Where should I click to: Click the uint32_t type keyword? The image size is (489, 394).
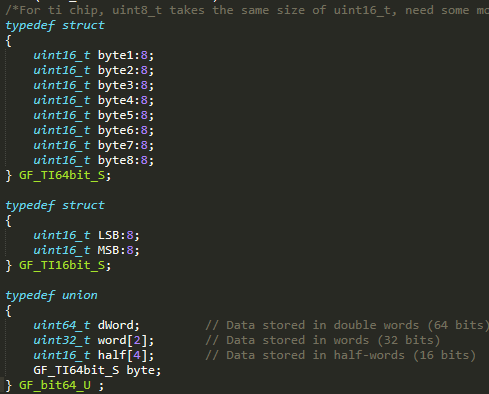pyautogui.click(x=62, y=340)
